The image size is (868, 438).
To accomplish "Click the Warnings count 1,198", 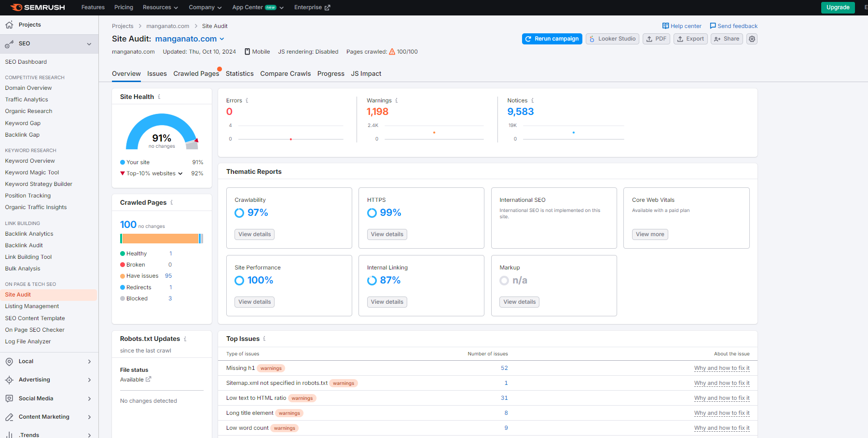I will (377, 112).
